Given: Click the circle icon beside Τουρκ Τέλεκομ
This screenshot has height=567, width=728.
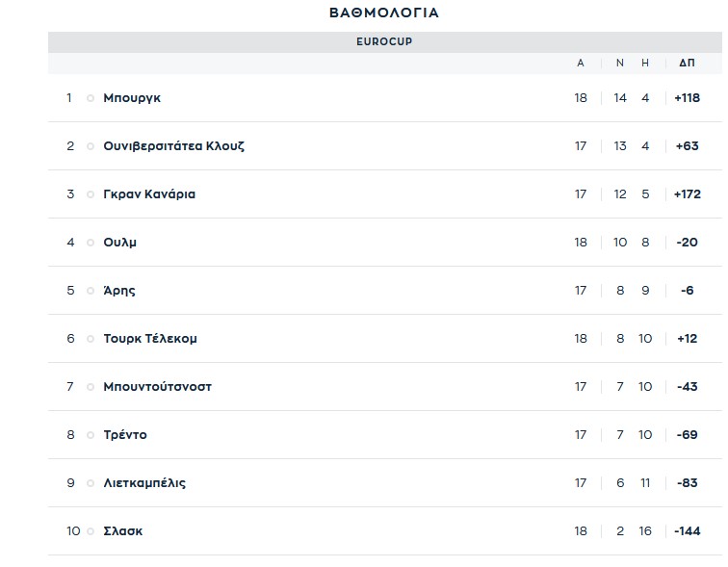Looking at the screenshot, I should tap(91, 339).
